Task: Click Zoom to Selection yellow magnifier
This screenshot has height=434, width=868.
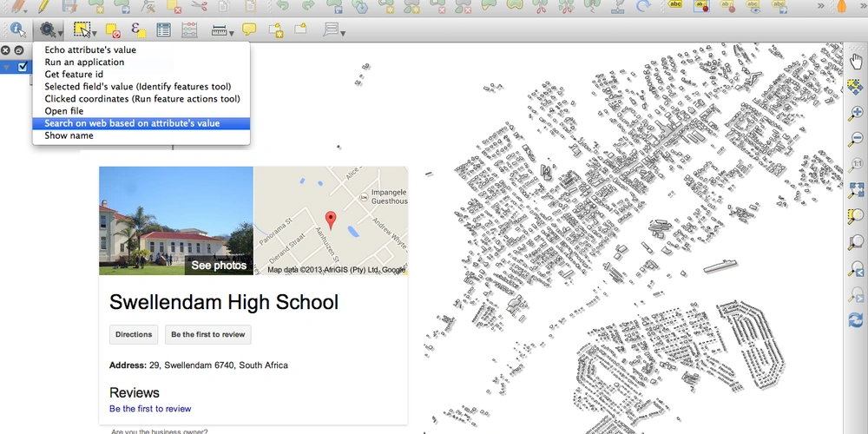Action: pyautogui.click(x=856, y=216)
